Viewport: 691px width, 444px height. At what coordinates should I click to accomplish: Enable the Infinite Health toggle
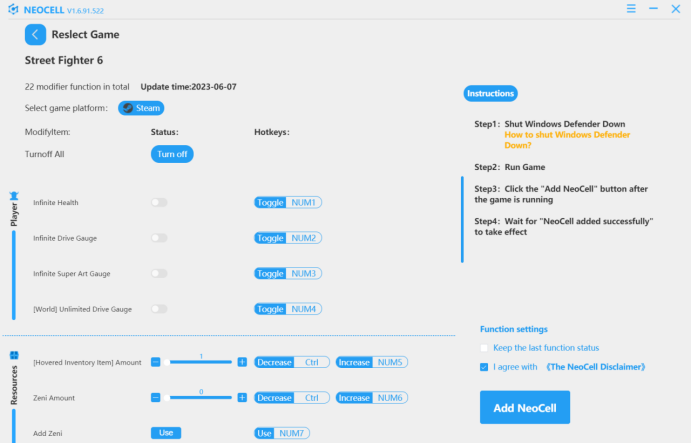pos(159,203)
